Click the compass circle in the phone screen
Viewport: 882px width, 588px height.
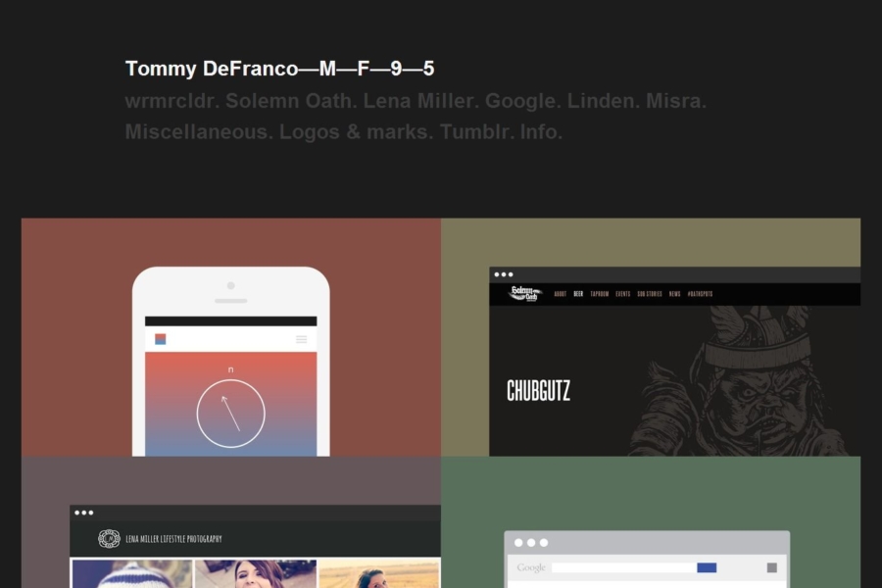230,414
